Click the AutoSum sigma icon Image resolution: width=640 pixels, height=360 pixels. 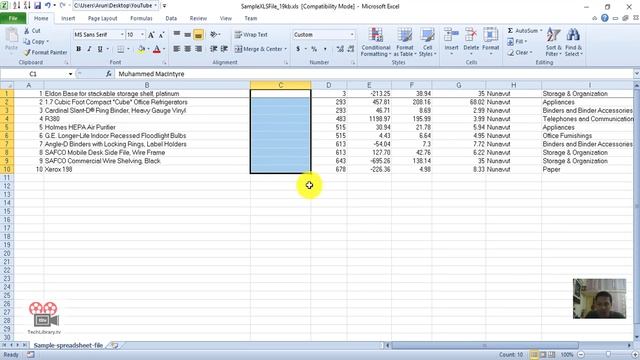510,31
